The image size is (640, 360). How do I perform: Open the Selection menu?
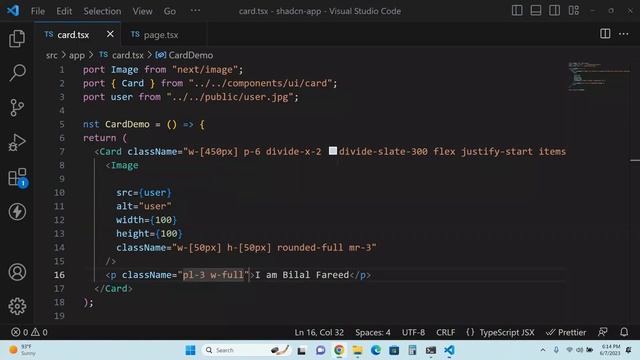coord(102,11)
